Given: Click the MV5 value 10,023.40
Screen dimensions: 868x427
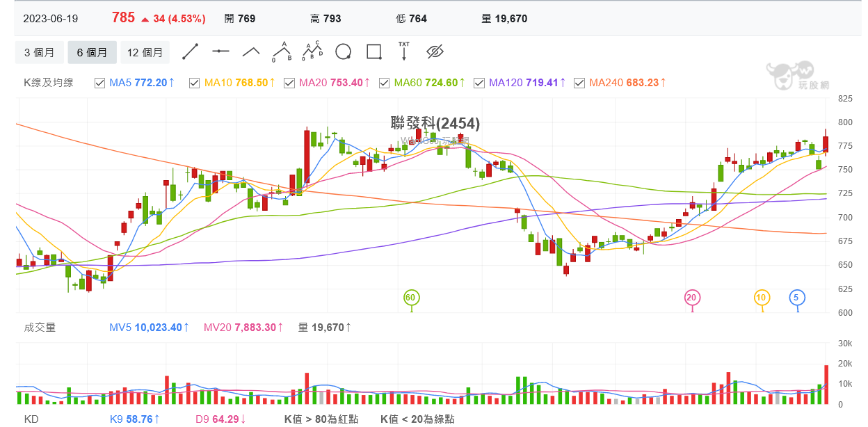Looking at the screenshot, I should (158, 327).
